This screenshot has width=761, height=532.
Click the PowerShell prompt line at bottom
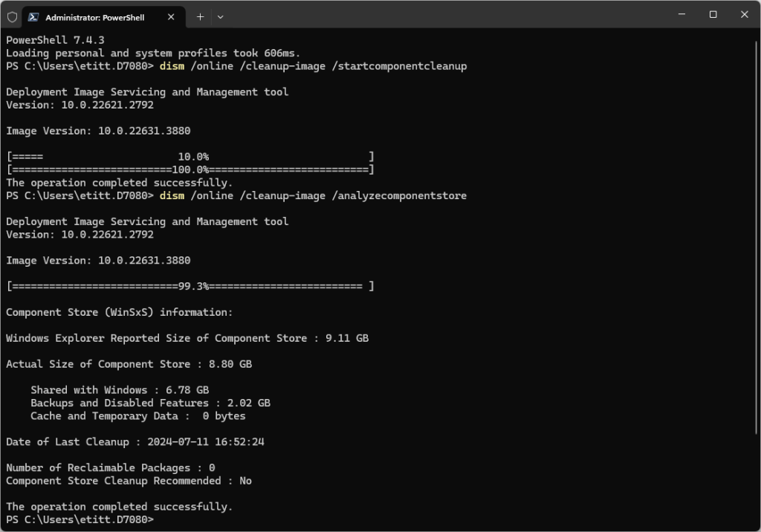click(x=79, y=519)
